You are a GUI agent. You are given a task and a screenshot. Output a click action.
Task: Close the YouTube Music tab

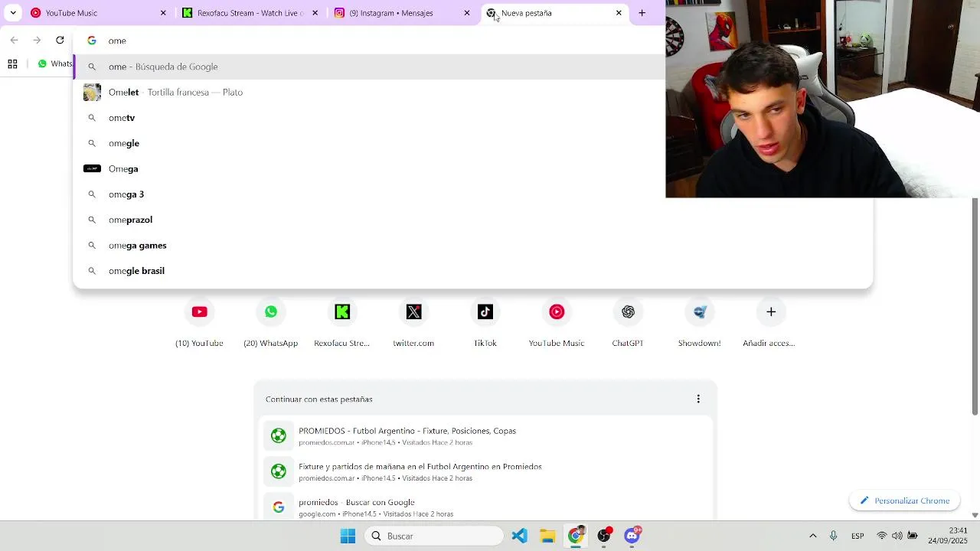pyautogui.click(x=163, y=13)
